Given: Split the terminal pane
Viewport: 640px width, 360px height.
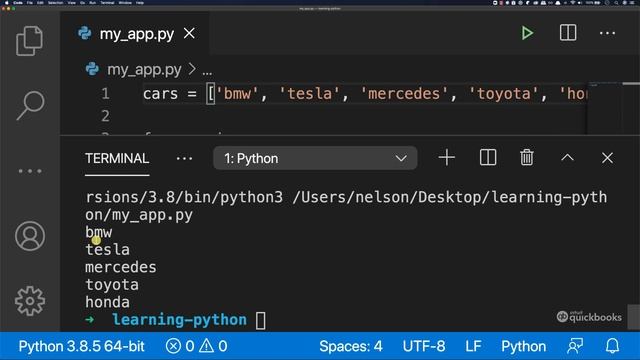Looking at the screenshot, I should pos(488,158).
